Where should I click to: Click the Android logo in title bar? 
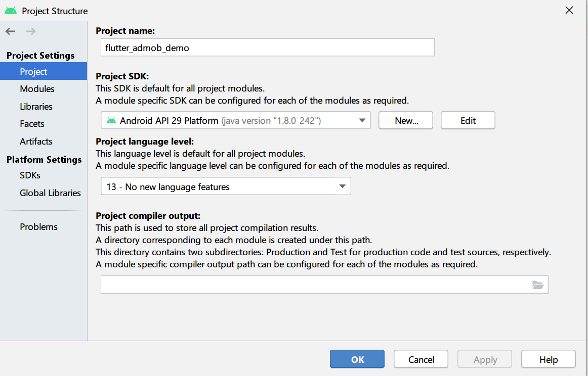click(10, 11)
